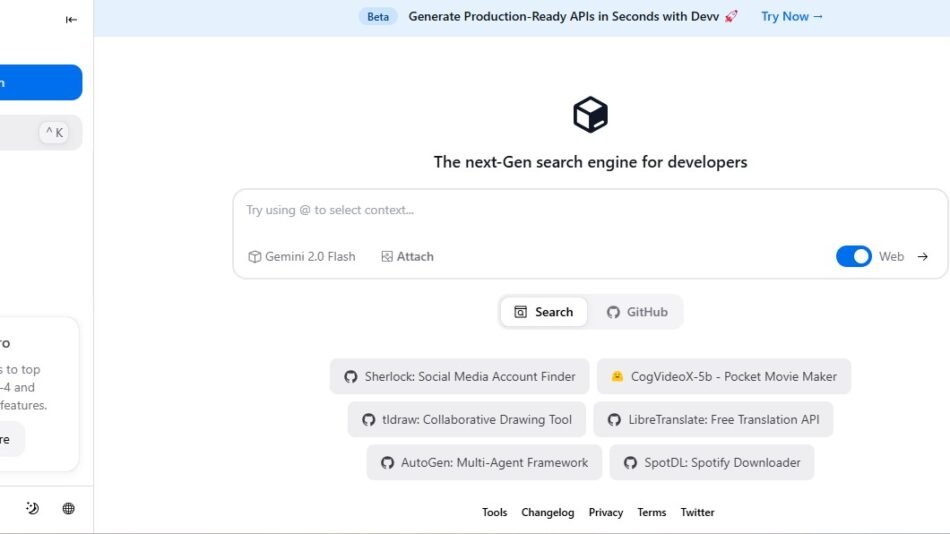
Task: Click into the search query input field
Action: (590, 210)
